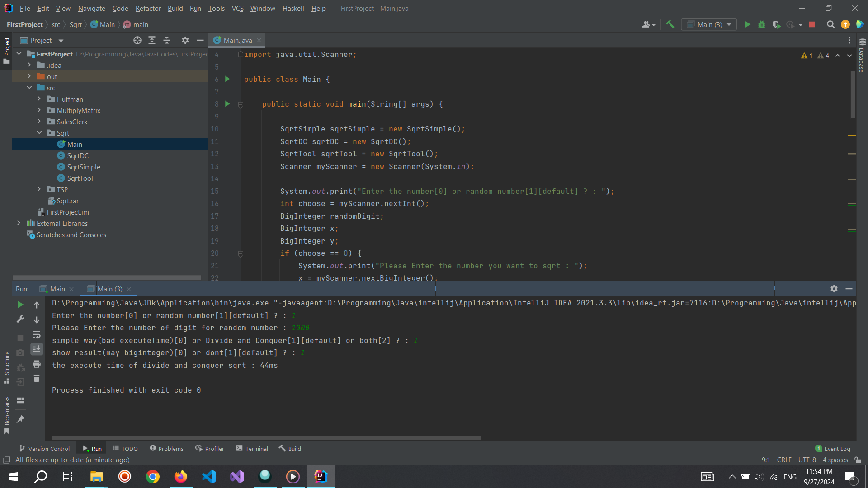
Task: Open the Navigate menu
Action: coord(91,9)
